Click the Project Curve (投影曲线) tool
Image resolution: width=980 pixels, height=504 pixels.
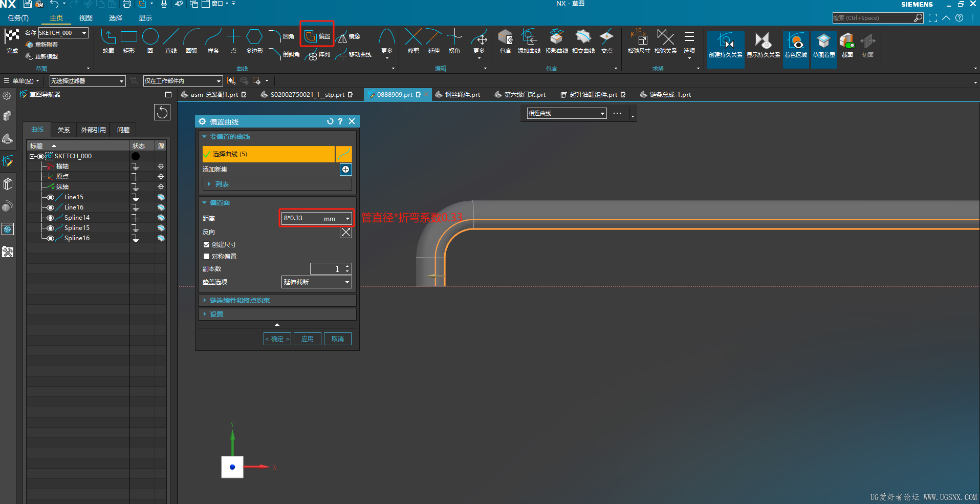pos(556,41)
